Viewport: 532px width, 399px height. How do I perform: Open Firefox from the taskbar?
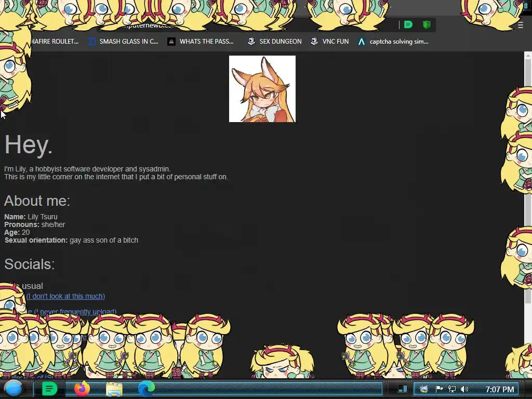82,389
